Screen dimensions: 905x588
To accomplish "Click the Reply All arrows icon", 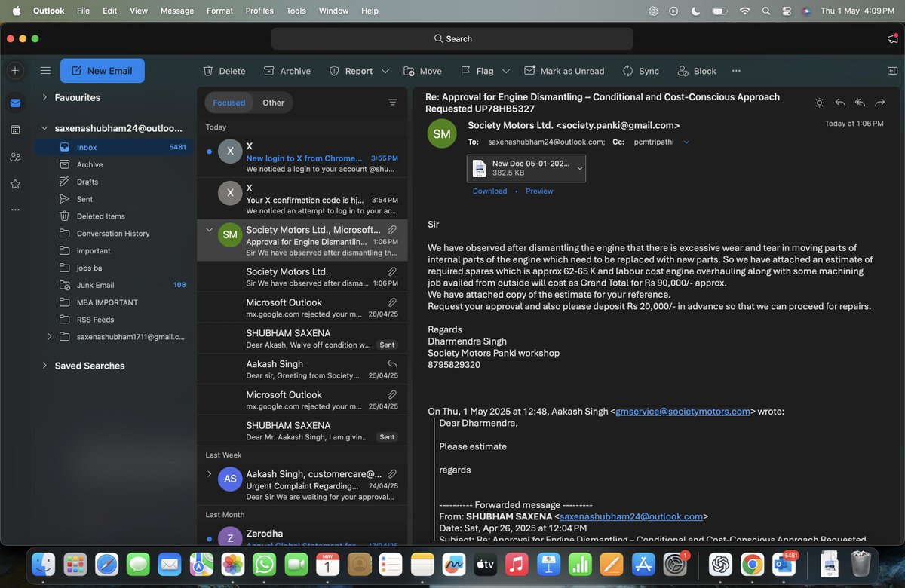I will [860, 103].
